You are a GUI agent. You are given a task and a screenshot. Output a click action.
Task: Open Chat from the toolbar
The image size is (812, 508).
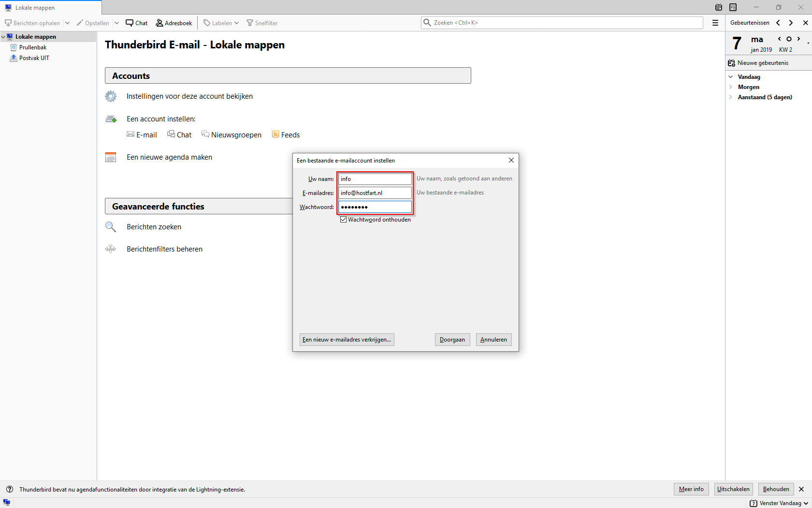[137, 23]
